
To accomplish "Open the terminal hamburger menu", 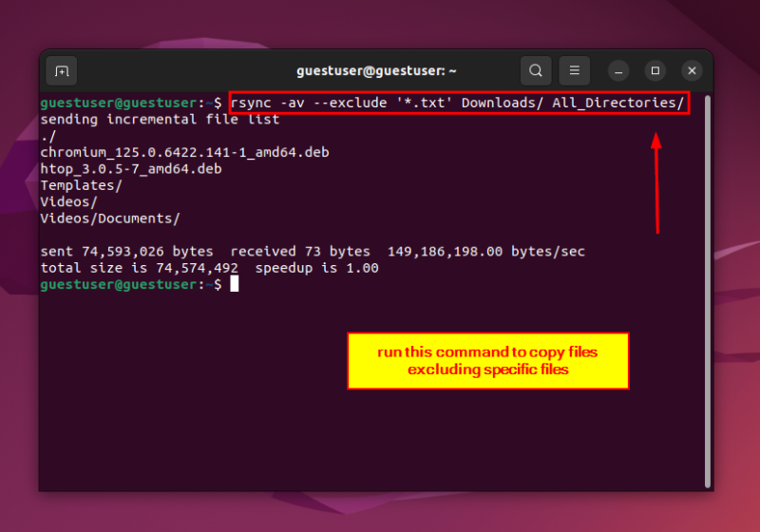I will [x=574, y=71].
